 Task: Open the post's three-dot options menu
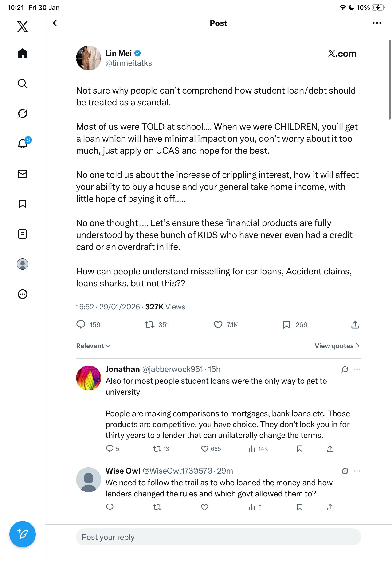pos(376,23)
